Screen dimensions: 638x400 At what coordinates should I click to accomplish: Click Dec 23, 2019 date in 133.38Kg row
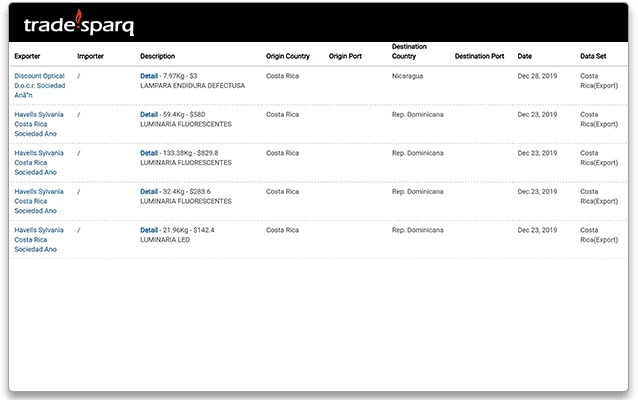537,153
